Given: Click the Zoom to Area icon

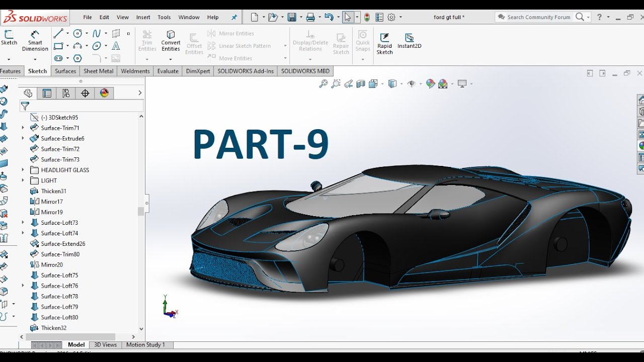Looking at the screenshot, I should point(336,84).
